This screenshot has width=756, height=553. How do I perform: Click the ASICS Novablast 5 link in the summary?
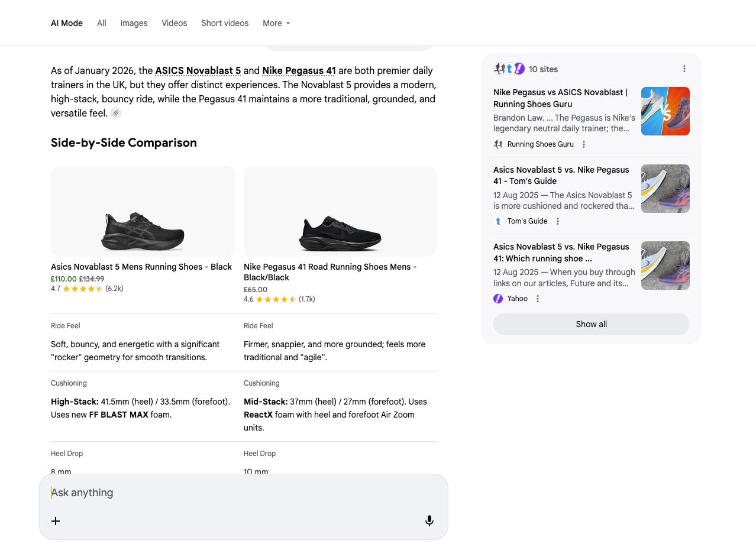198,70
